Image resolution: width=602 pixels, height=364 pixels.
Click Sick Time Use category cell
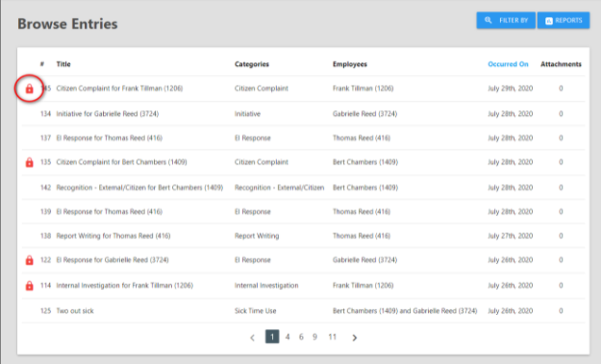pyautogui.click(x=255, y=310)
